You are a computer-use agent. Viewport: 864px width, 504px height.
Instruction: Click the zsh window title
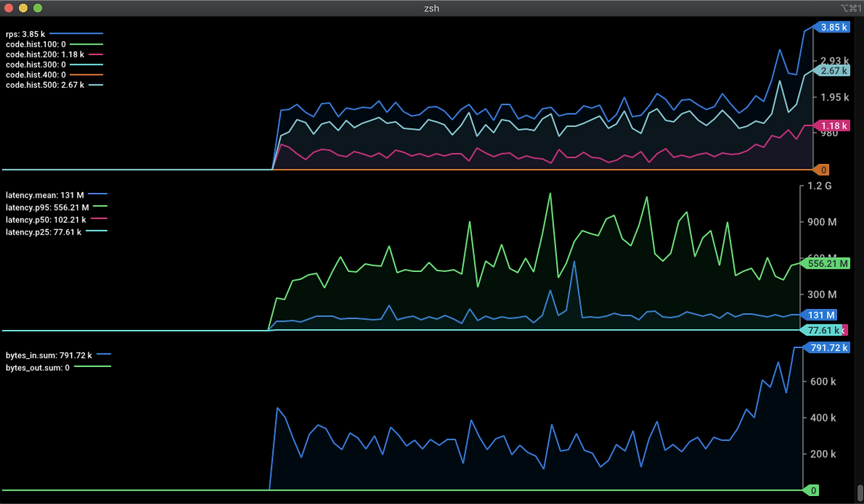click(x=432, y=8)
